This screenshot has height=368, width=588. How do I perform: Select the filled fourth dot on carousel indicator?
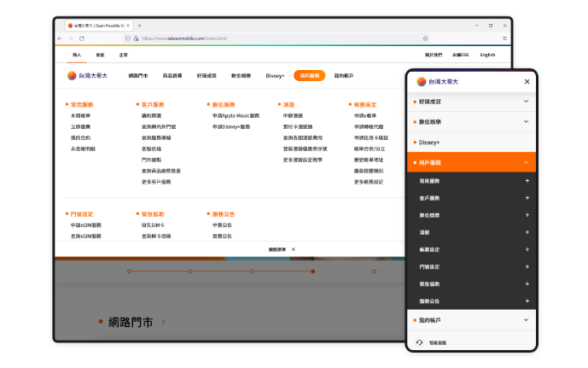point(313,272)
